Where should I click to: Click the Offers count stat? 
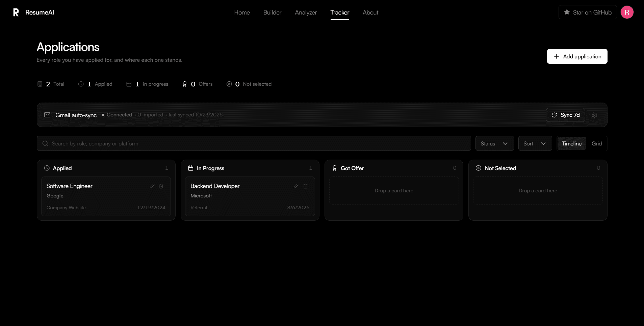click(198, 84)
